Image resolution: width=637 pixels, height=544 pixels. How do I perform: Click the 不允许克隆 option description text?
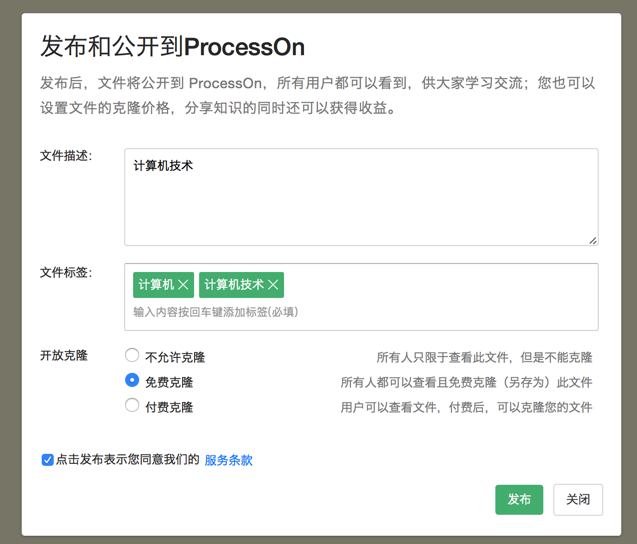(x=484, y=357)
